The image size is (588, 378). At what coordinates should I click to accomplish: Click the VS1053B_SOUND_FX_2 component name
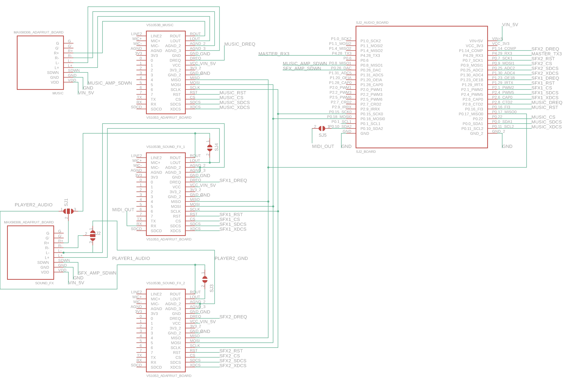[166, 283]
